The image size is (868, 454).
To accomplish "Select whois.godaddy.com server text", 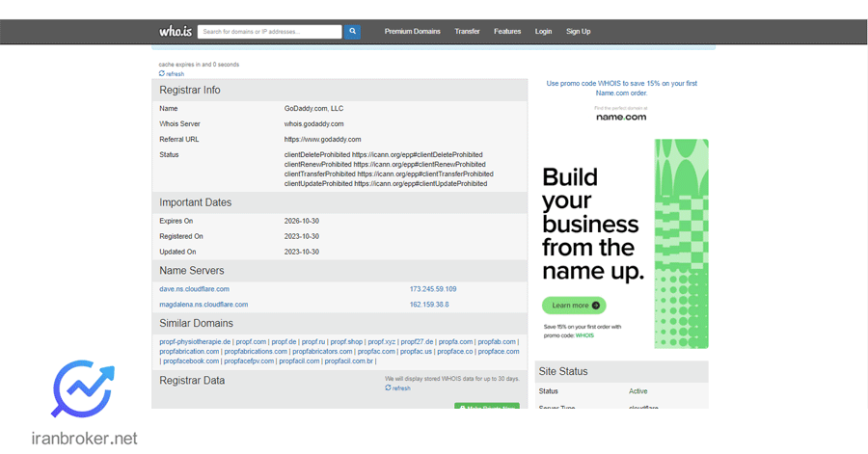I will point(313,124).
